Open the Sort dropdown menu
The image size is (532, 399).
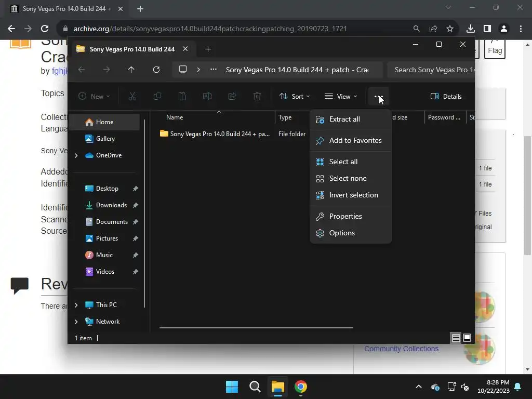294,96
